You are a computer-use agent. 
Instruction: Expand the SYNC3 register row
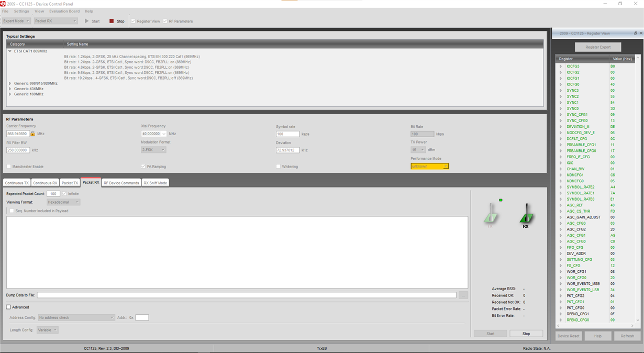[560, 91]
